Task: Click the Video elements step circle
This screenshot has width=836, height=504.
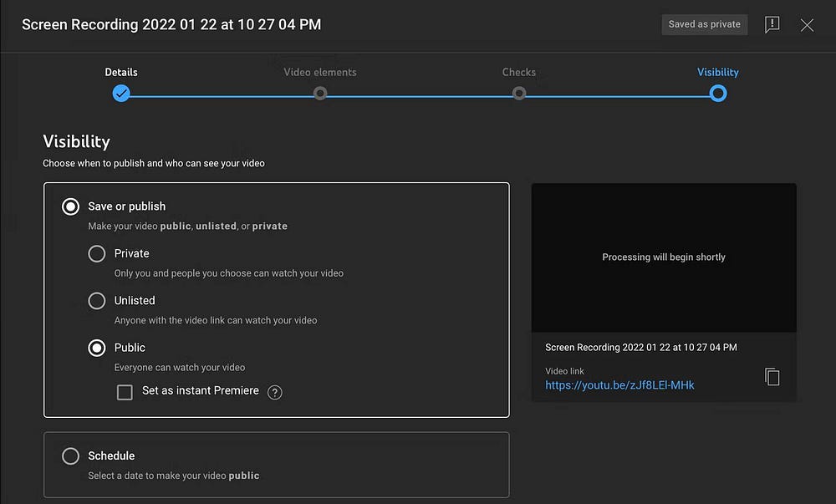Action: pyautogui.click(x=320, y=94)
